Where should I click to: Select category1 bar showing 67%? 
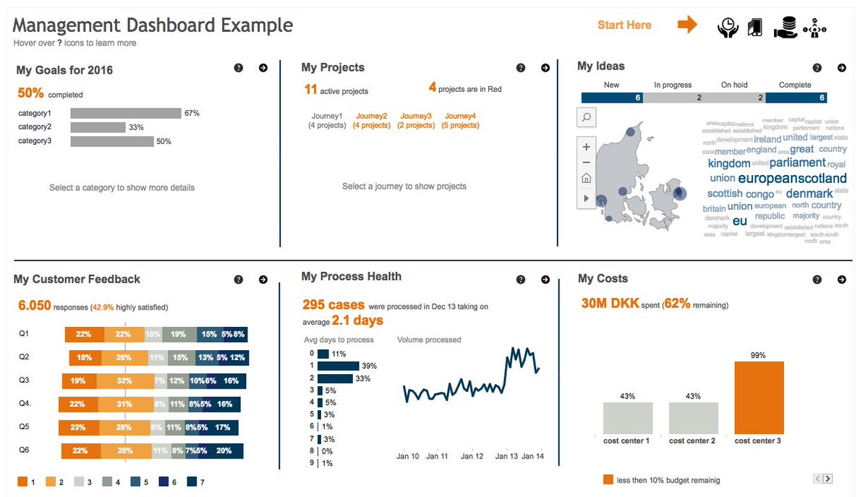pos(126,114)
